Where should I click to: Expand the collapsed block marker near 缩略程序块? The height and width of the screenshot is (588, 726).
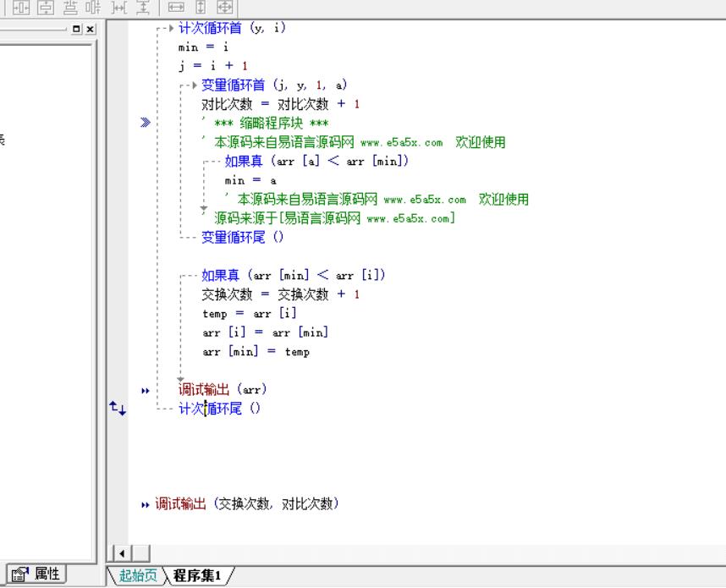(146, 124)
